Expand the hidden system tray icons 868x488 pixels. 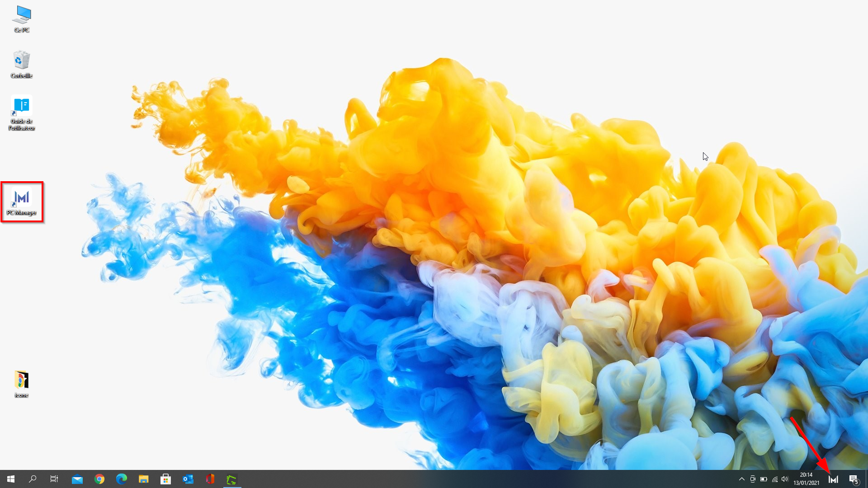tap(741, 479)
